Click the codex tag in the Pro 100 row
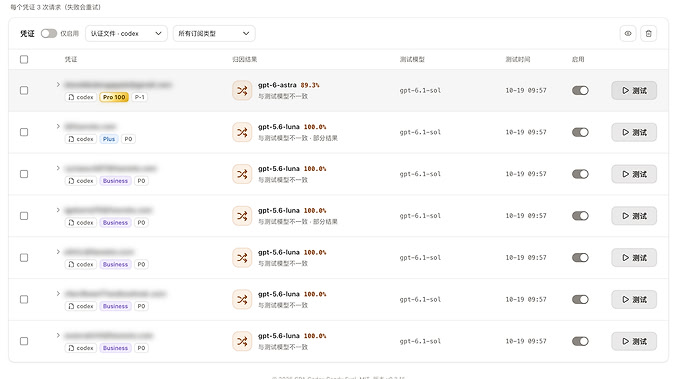The width and height of the screenshot is (690, 379). [81, 97]
